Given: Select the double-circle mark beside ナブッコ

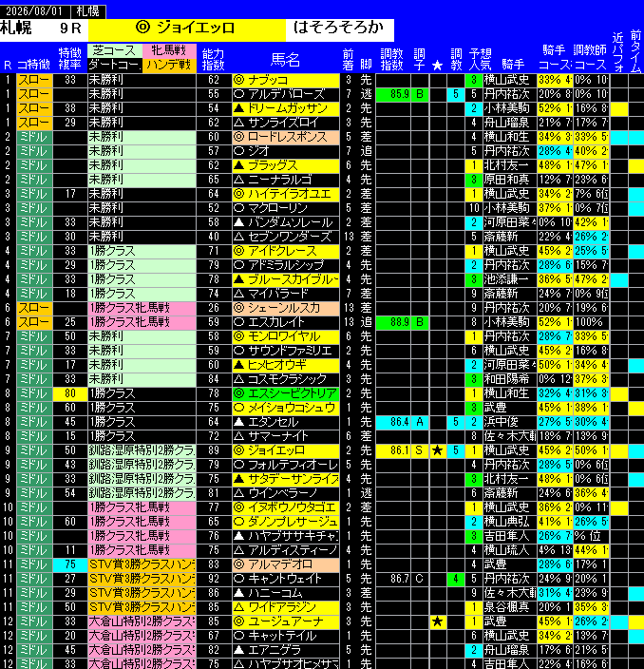Looking at the screenshot, I should 238,80.
